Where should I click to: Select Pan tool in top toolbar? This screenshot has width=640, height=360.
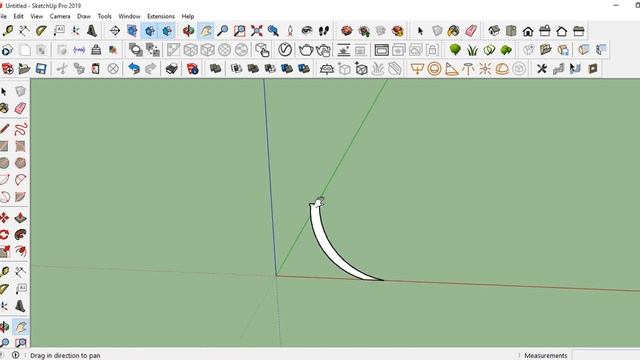(x=205, y=31)
